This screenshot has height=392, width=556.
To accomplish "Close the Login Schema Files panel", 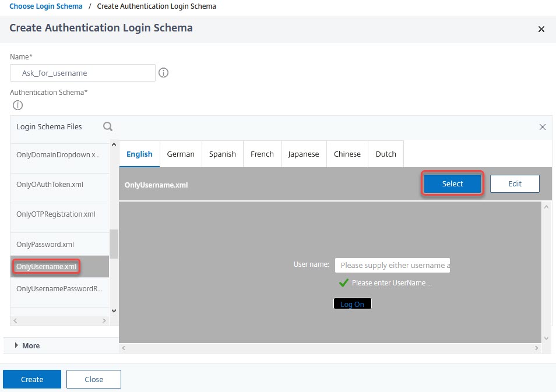I will click(542, 127).
